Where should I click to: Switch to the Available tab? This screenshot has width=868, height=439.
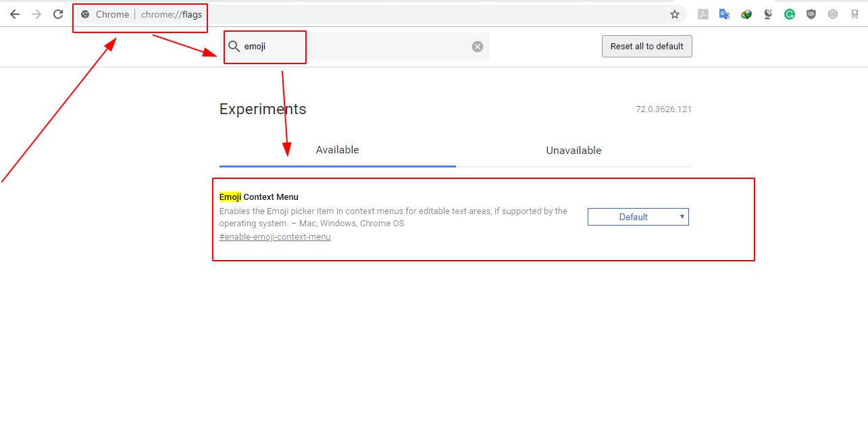pos(338,150)
